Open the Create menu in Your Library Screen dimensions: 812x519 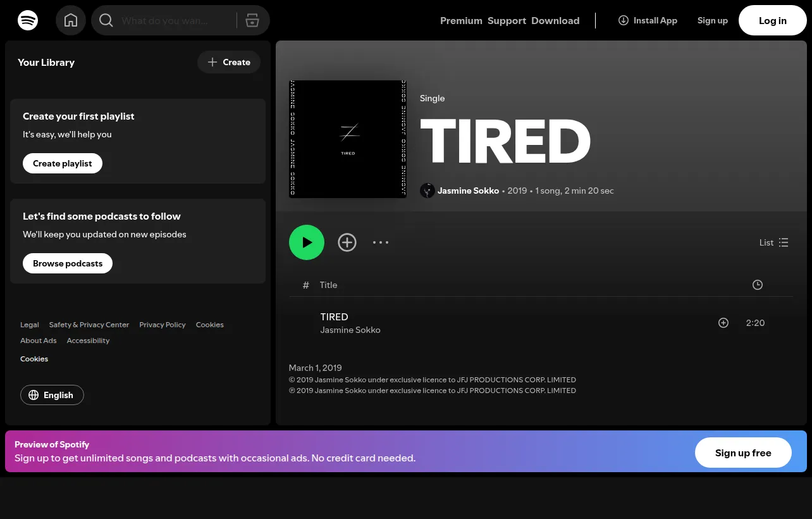click(x=229, y=62)
